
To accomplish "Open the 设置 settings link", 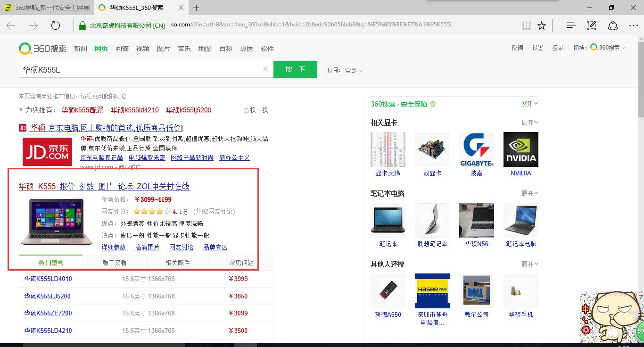I will (537, 48).
